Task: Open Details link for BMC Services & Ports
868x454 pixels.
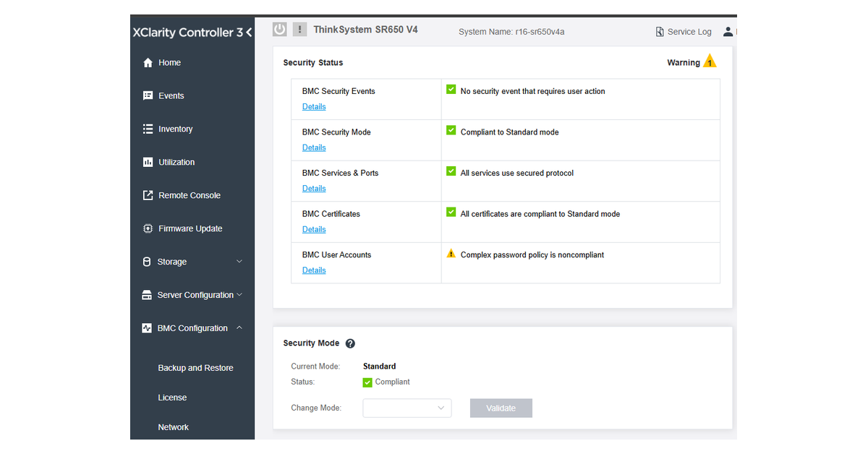Action: (x=314, y=189)
